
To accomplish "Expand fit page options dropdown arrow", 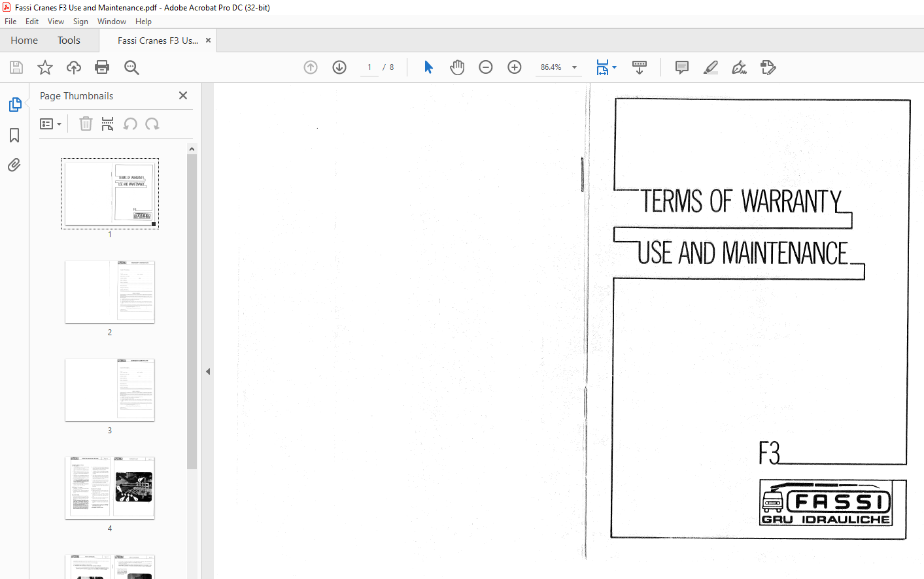I will (x=615, y=67).
